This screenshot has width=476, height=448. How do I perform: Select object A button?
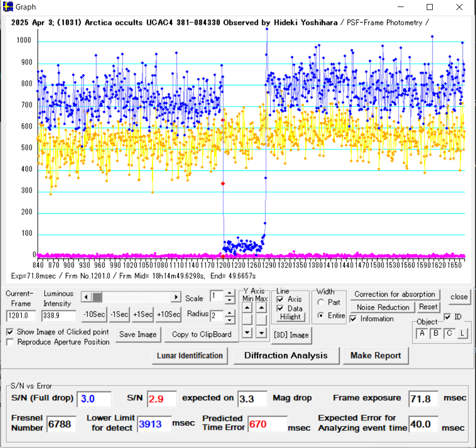click(422, 333)
